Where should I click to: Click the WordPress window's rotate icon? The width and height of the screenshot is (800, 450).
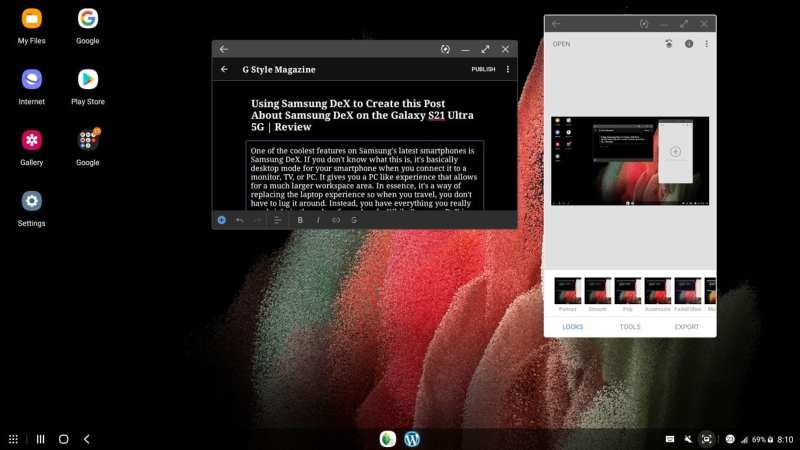[x=445, y=49]
